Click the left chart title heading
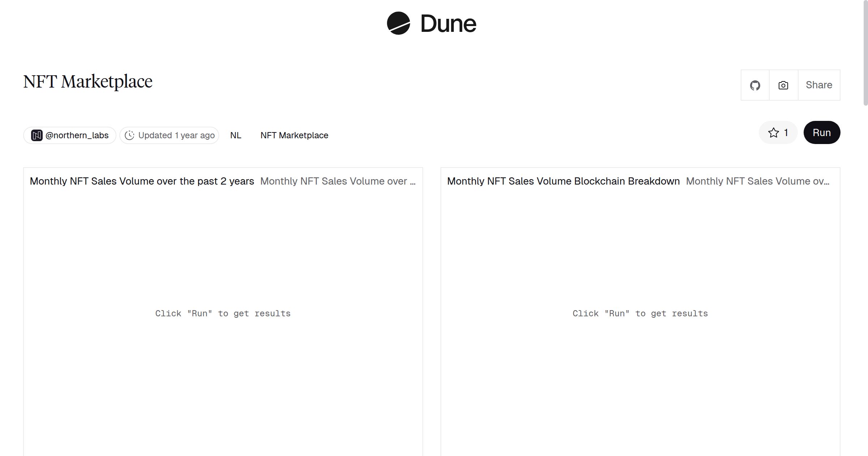 click(x=142, y=181)
